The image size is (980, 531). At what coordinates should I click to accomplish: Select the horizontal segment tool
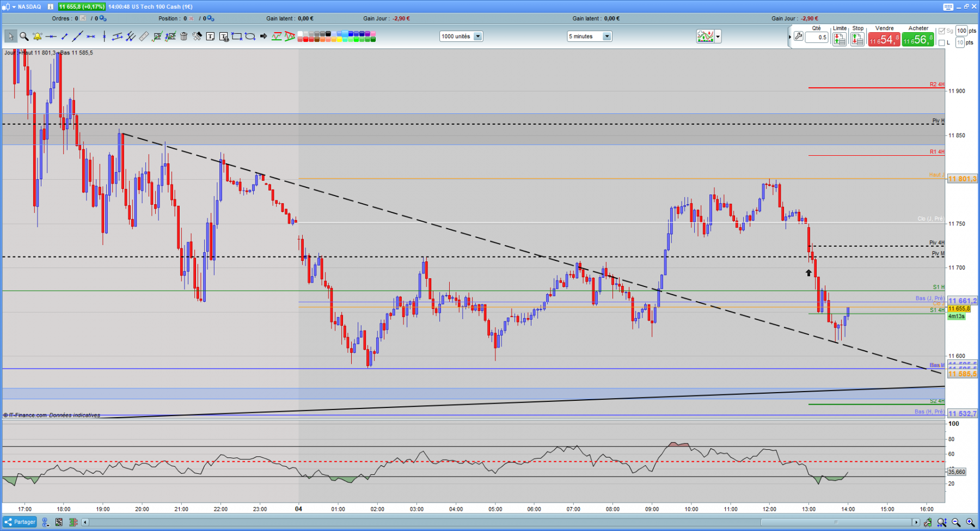(x=91, y=36)
